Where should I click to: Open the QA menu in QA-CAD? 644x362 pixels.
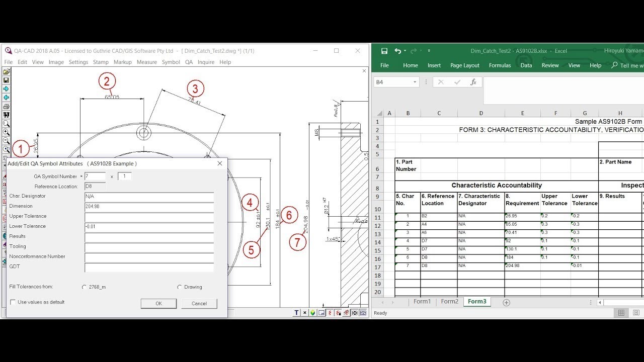(189, 62)
